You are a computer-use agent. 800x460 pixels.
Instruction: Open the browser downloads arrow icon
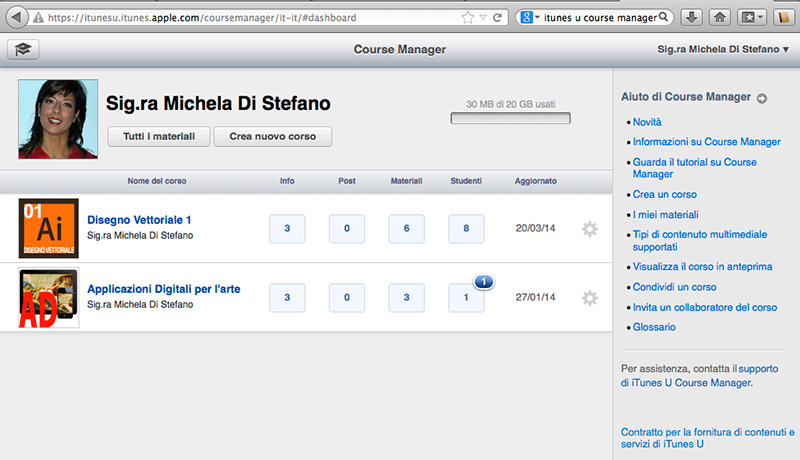(x=691, y=18)
